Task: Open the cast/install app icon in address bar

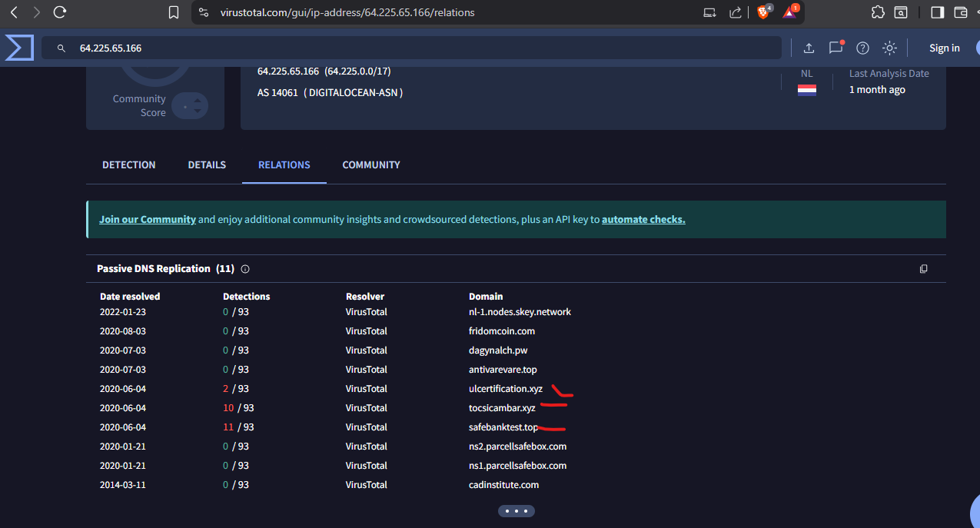Action: pos(710,12)
